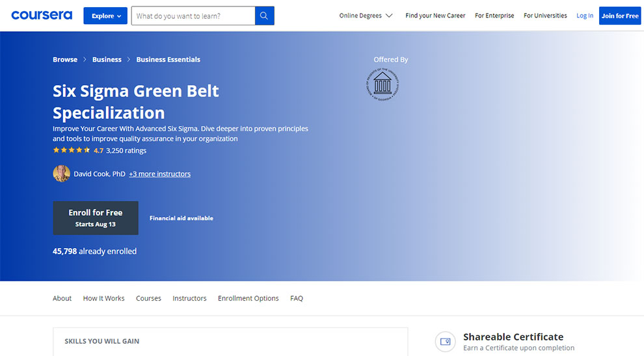Switch to the Courses tab
Screen dimensions: 644x356
click(x=148, y=298)
